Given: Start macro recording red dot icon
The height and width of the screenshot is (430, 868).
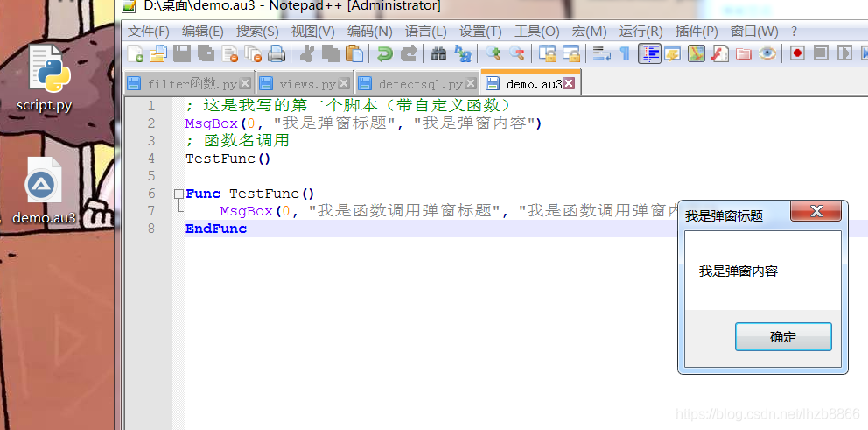Looking at the screenshot, I should click(797, 53).
